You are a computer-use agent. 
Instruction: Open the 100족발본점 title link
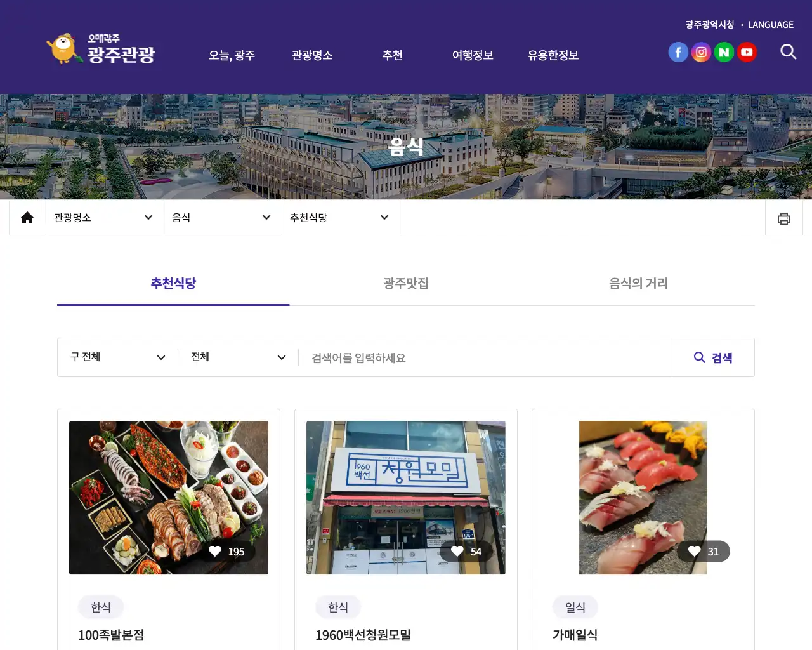(x=111, y=635)
